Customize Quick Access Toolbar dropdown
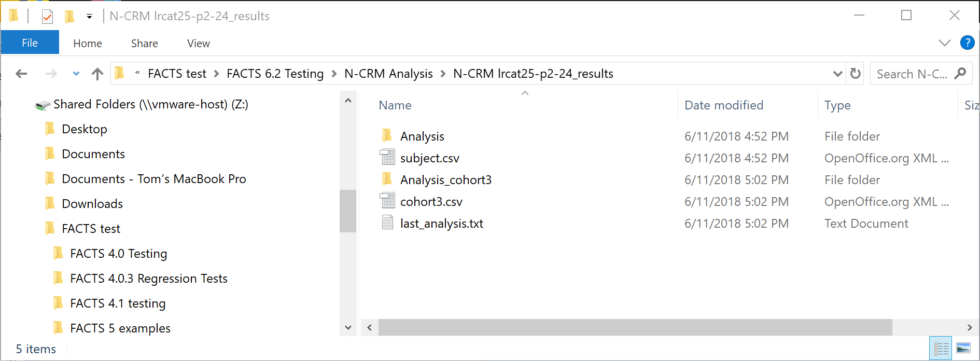This screenshot has height=361, width=980. pos(89,17)
